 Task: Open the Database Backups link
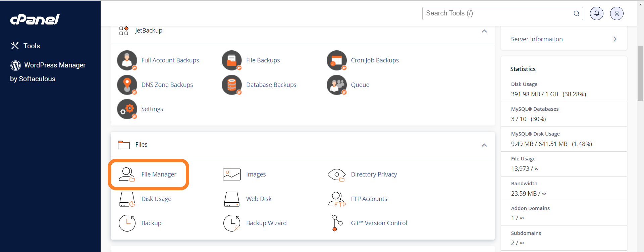(271, 85)
